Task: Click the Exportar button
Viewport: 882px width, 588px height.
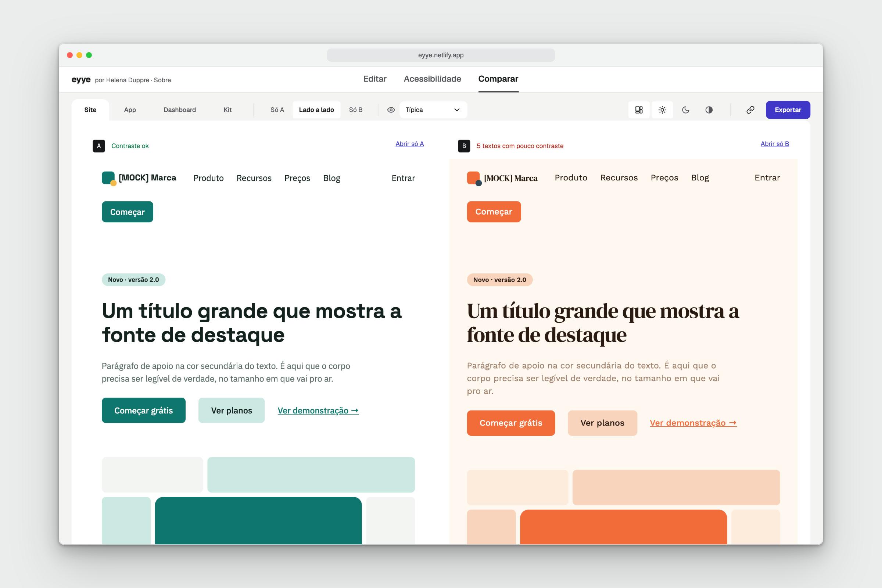Action: tap(788, 110)
